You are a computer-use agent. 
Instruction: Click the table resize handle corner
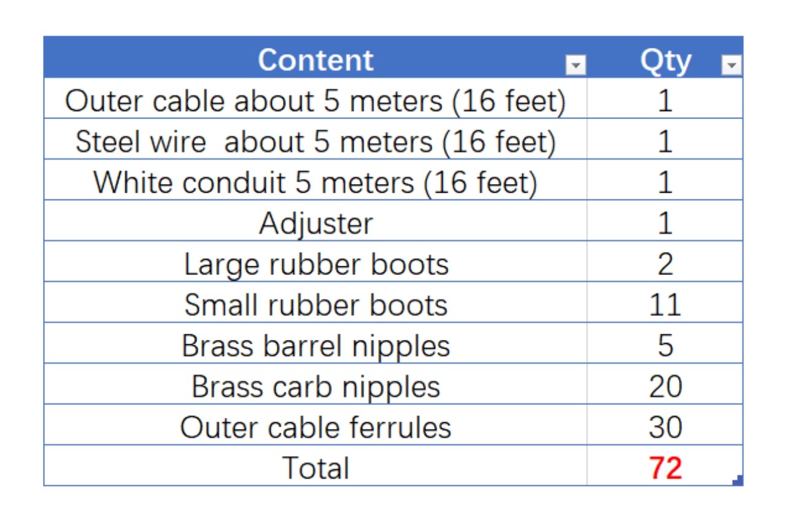pos(738,480)
